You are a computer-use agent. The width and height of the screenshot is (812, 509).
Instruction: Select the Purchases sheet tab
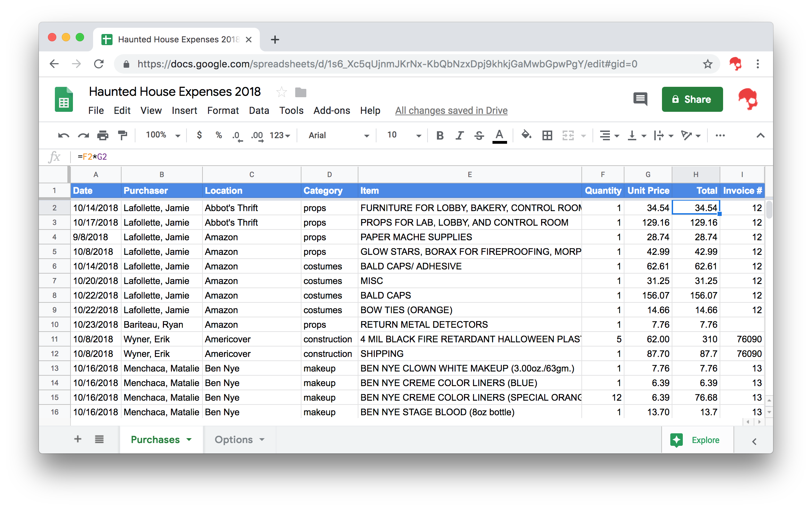click(x=161, y=440)
